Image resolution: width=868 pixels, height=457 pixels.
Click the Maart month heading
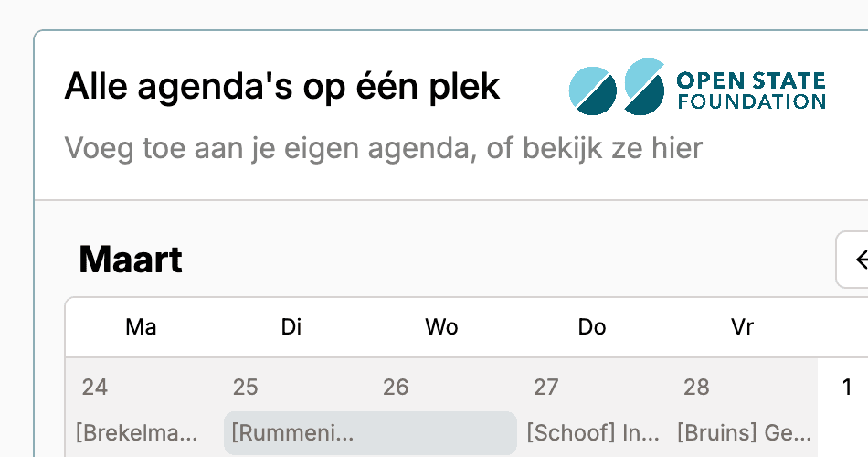(x=131, y=260)
